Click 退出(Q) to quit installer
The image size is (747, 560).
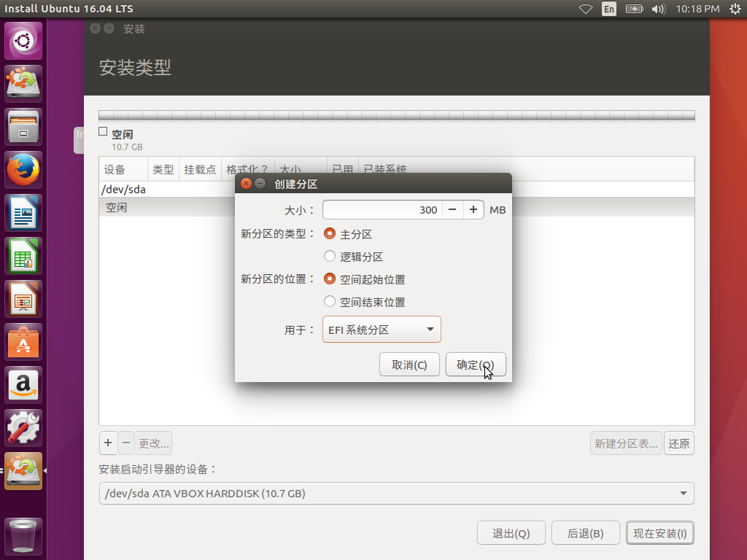tap(511, 533)
